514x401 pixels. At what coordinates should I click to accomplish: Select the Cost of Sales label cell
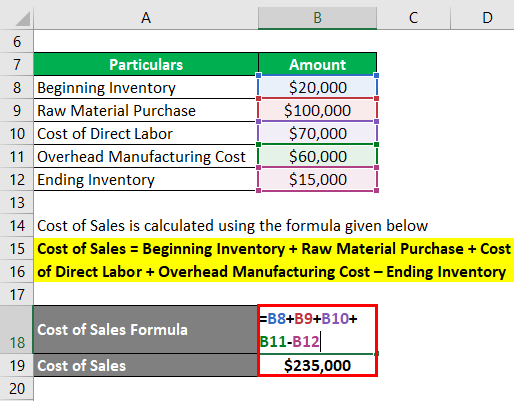pyautogui.click(x=146, y=366)
